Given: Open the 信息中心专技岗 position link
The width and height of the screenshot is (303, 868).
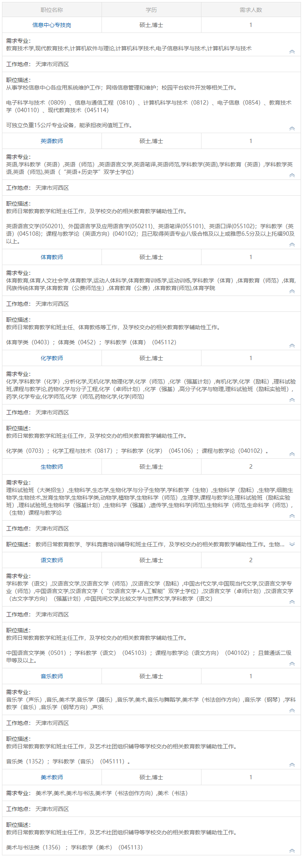Looking at the screenshot, I should [x=52, y=25].
